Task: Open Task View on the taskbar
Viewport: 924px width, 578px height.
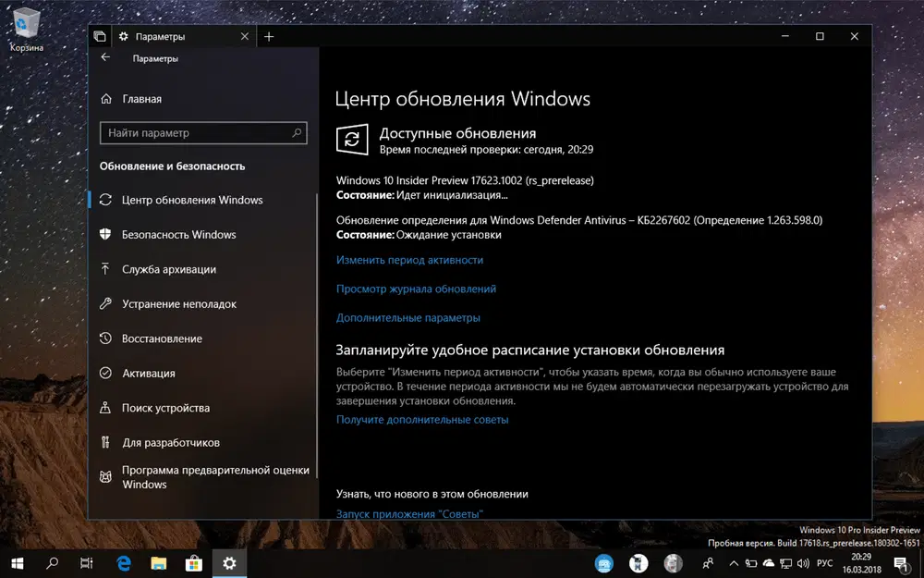Action: (87, 563)
